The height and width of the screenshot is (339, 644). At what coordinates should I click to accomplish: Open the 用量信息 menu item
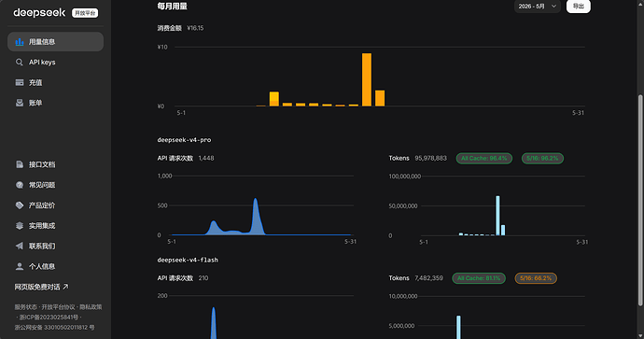pos(55,42)
